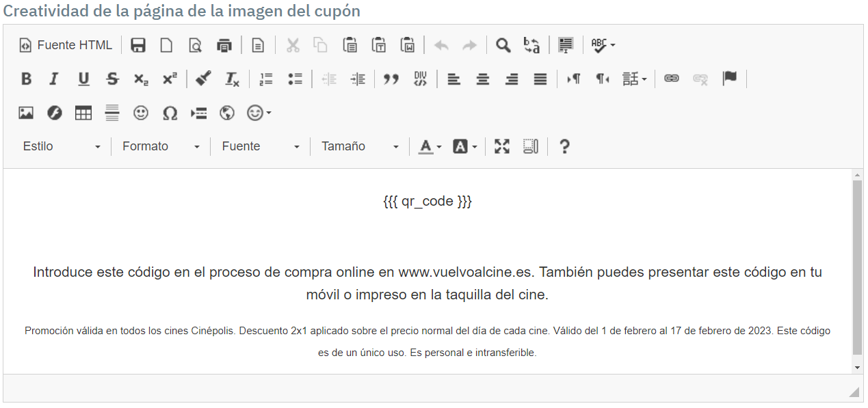Click the Copy Formatting brush icon
Image resolution: width=868 pixels, height=408 pixels.
203,79
